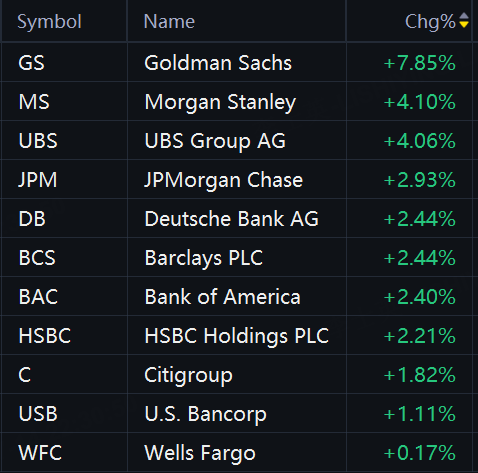Click Goldman Sachs +7.85% change value

[419, 63]
